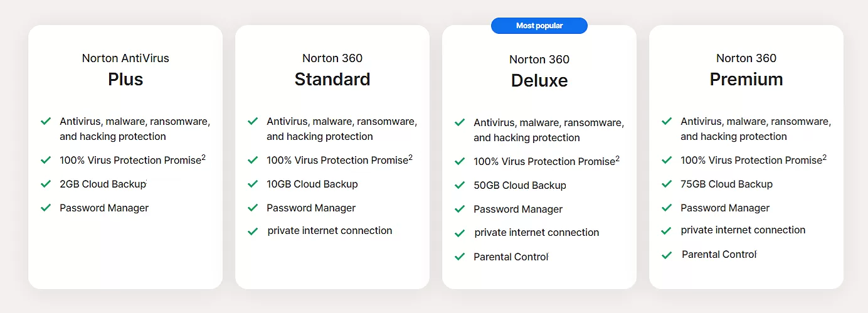Click the Premium Parental Control checkmark

[x=667, y=255]
